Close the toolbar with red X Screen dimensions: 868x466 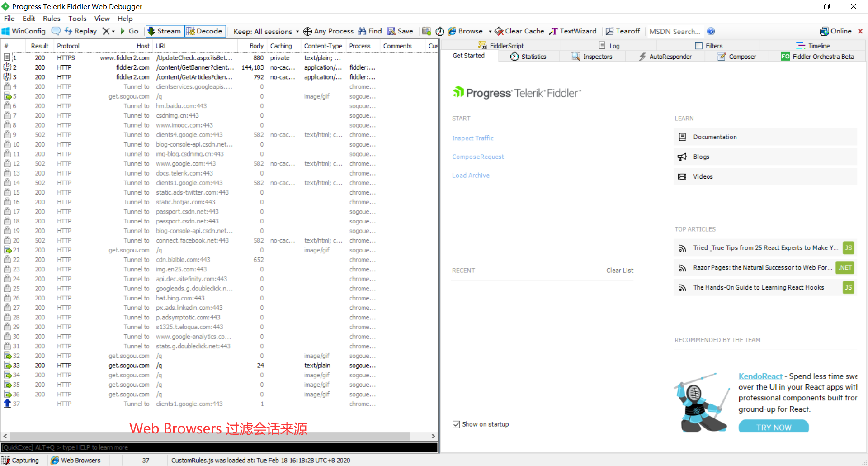(x=860, y=31)
